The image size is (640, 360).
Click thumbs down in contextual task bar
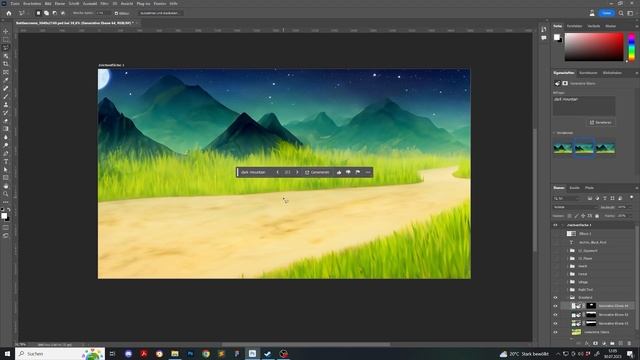pos(348,172)
